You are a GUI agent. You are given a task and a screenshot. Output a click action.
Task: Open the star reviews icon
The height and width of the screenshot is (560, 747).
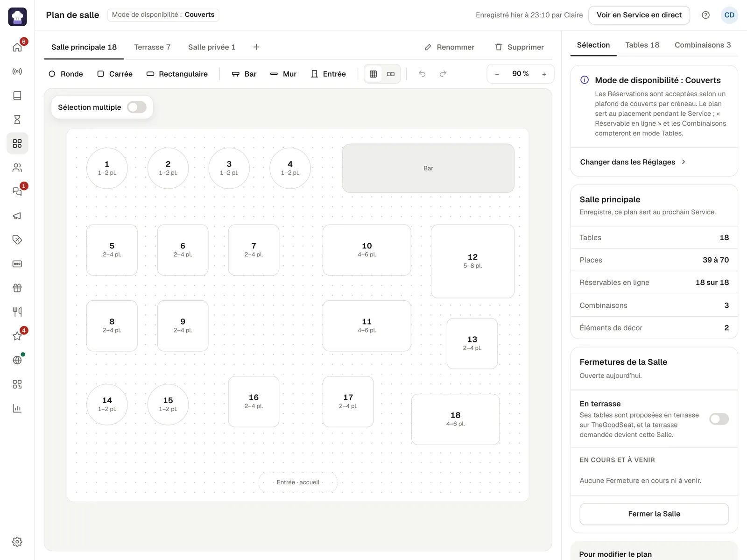tap(17, 336)
